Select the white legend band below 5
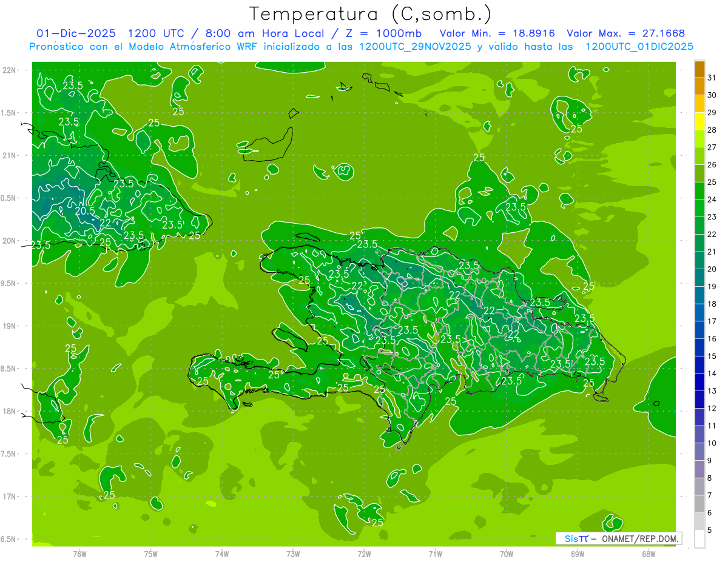Viewport: 728px width, 562px height. coord(699,539)
